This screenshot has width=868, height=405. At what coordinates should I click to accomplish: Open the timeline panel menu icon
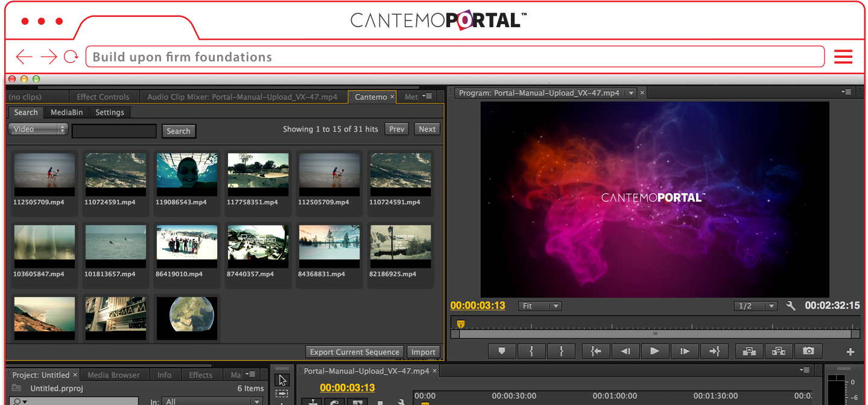805,370
